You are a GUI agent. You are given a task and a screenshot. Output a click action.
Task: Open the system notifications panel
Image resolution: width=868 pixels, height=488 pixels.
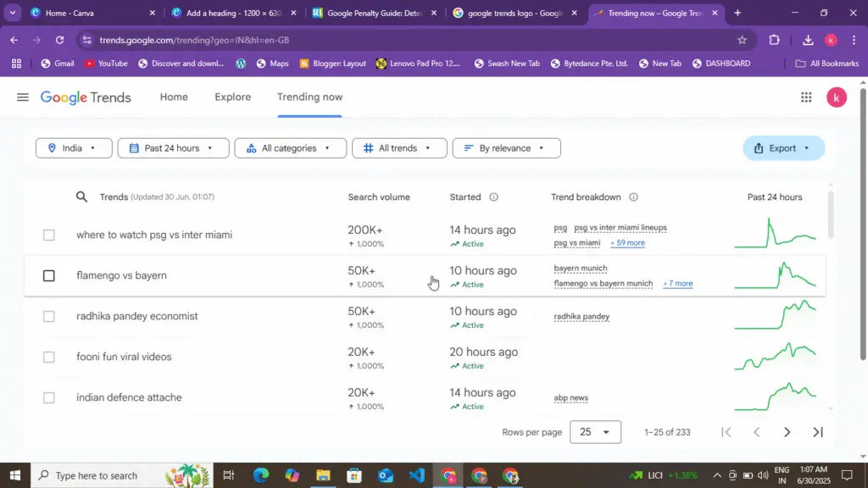tap(847, 475)
